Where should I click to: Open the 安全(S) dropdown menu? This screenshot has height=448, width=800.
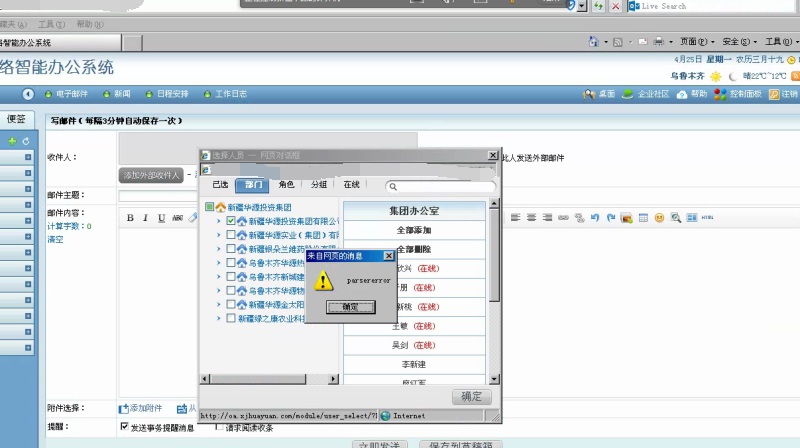click(x=739, y=42)
